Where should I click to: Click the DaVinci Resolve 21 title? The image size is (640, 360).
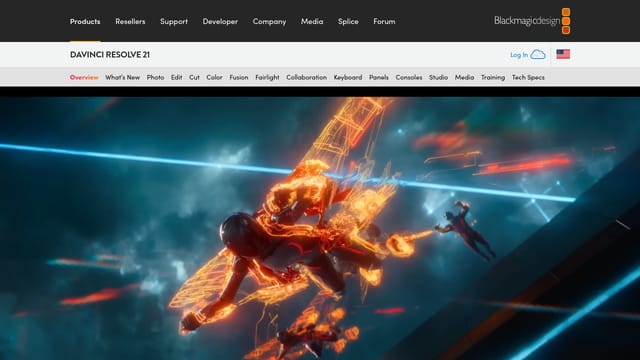click(x=110, y=54)
